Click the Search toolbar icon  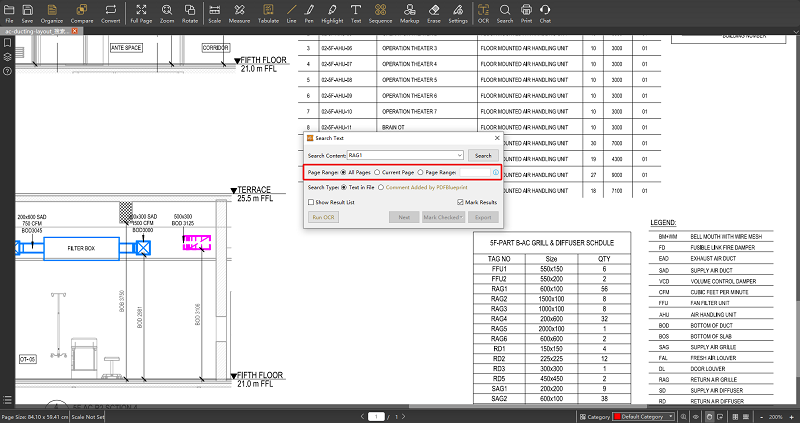pos(505,13)
